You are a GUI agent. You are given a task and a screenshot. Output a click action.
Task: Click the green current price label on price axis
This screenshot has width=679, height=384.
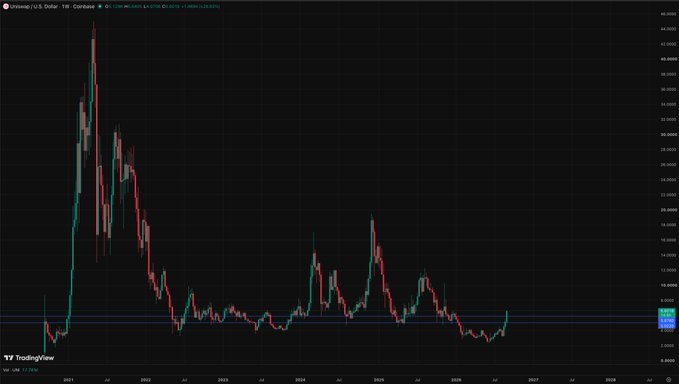[667, 313]
